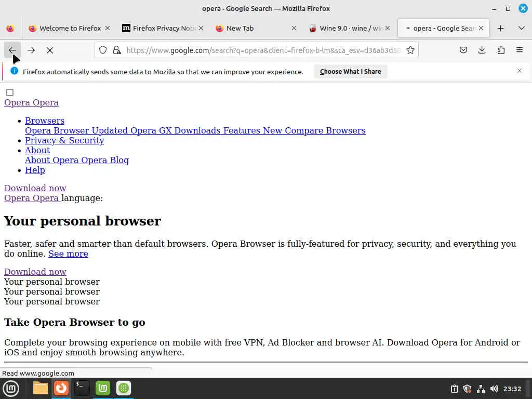The image size is (532, 399).
Task: Dismiss the data sharing notification bar
Action: 520,71
